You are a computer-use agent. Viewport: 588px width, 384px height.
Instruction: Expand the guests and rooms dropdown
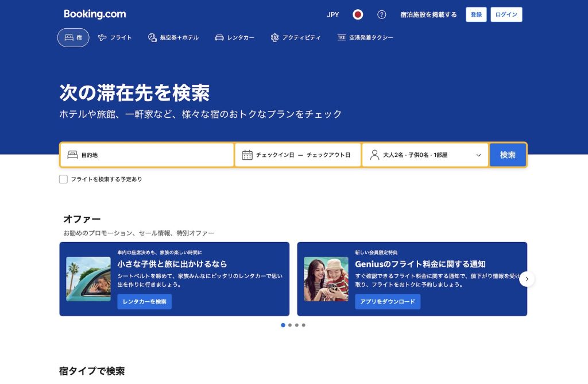click(x=478, y=155)
